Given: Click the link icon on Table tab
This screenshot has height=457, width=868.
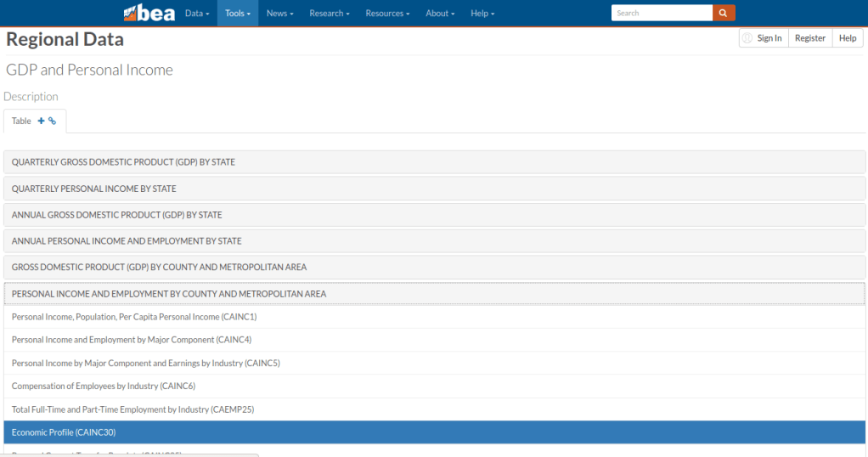Looking at the screenshot, I should 53,121.
